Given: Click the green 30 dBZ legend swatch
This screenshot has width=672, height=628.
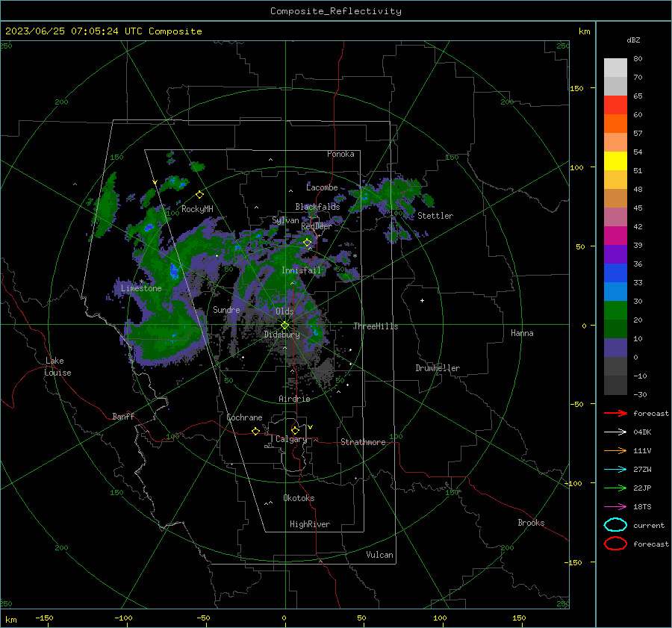Looking at the screenshot, I should (615, 310).
